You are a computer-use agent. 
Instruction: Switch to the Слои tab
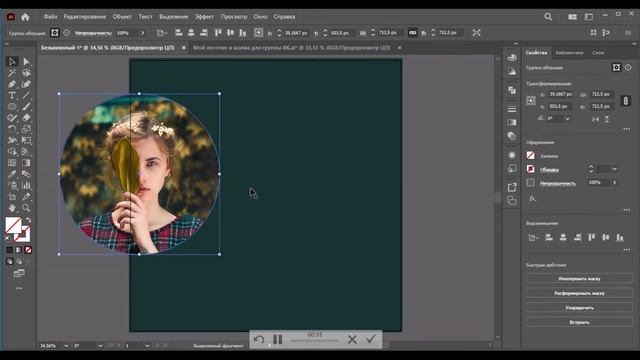coord(598,53)
